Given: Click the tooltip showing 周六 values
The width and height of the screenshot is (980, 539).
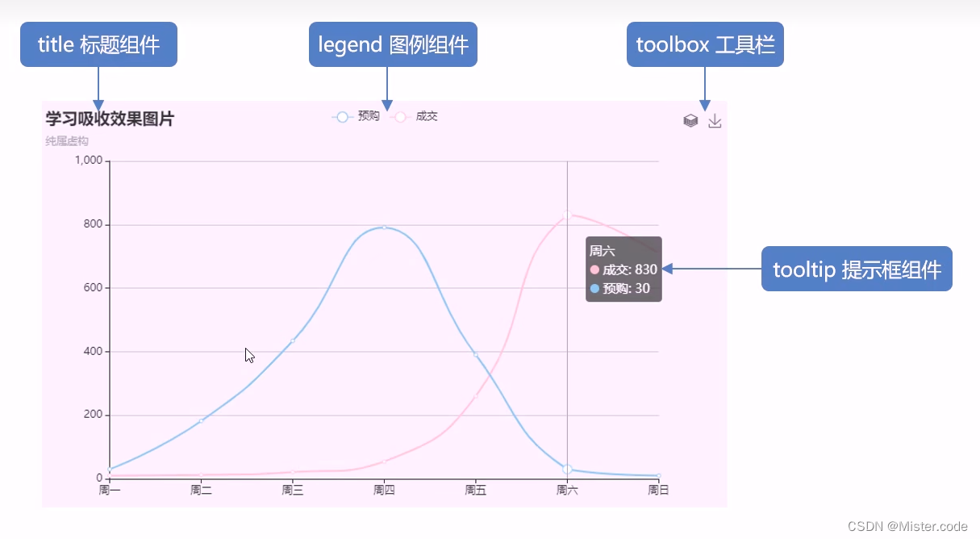Looking at the screenshot, I should (623, 269).
